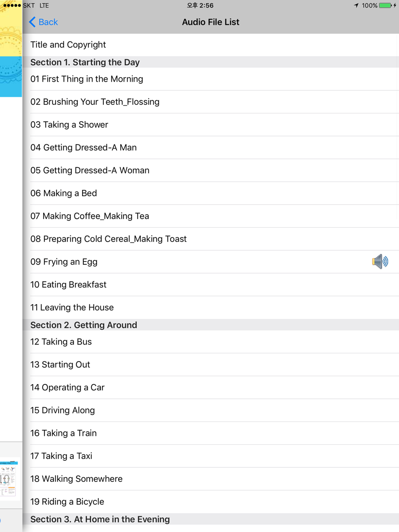399x532 pixels.
Task: Open 18 Walking Somewhere
Action: pos(211,479)
